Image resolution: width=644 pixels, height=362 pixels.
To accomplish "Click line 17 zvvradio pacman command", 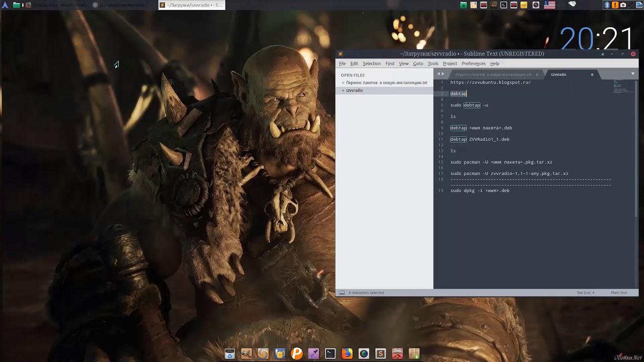I will coord(509,173).
